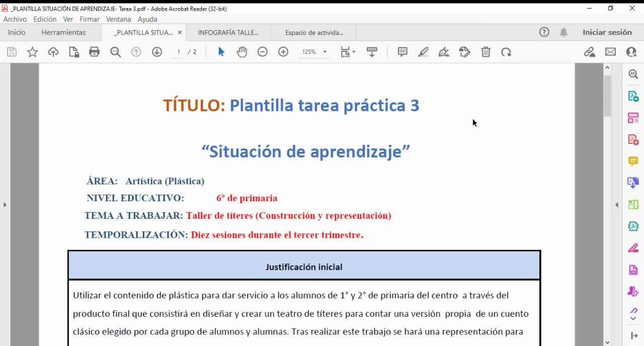Click the search tool in right sidebar
This screenshot has height=346, width=644.
pyautogui.click(x=633, y=74)
